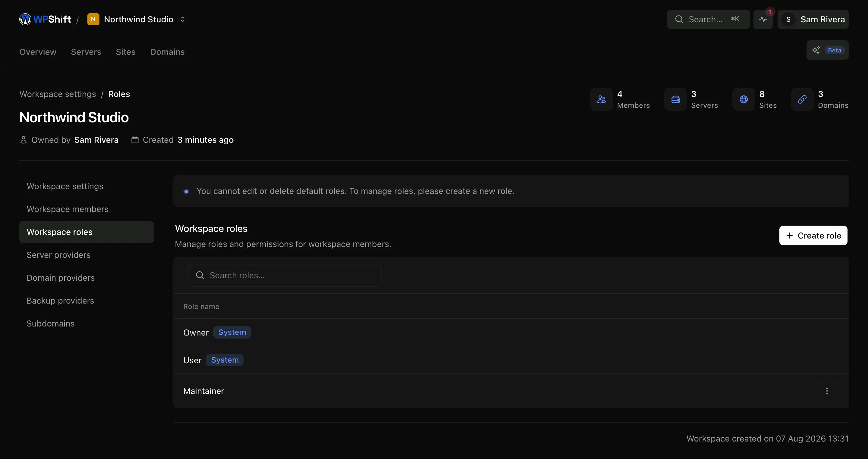Click the calendar icon beside Created
The image size is (868, 459).
click(135, 140)
